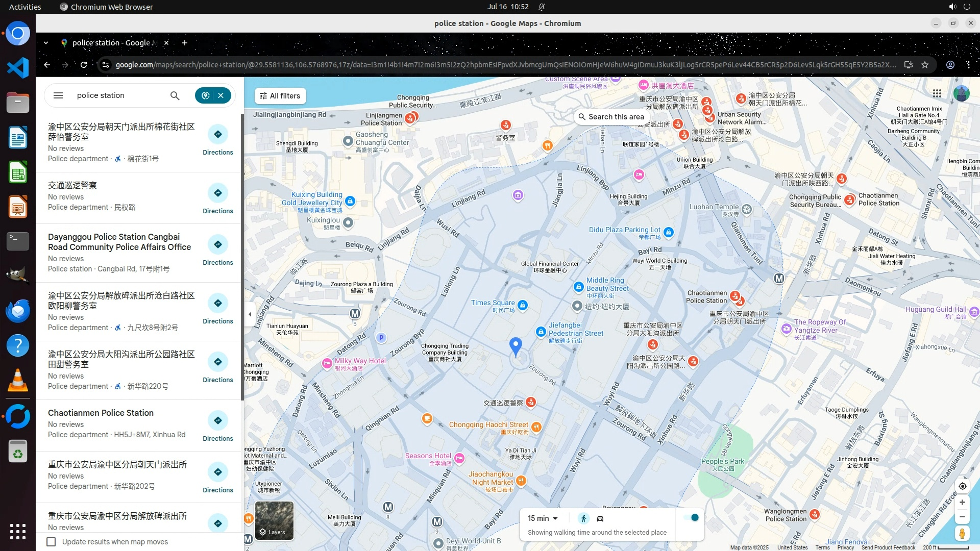This screenshot has width=980, height=551.
Task: Click the search magnifier icon in sidebar
Action: [x=175, y=95]
